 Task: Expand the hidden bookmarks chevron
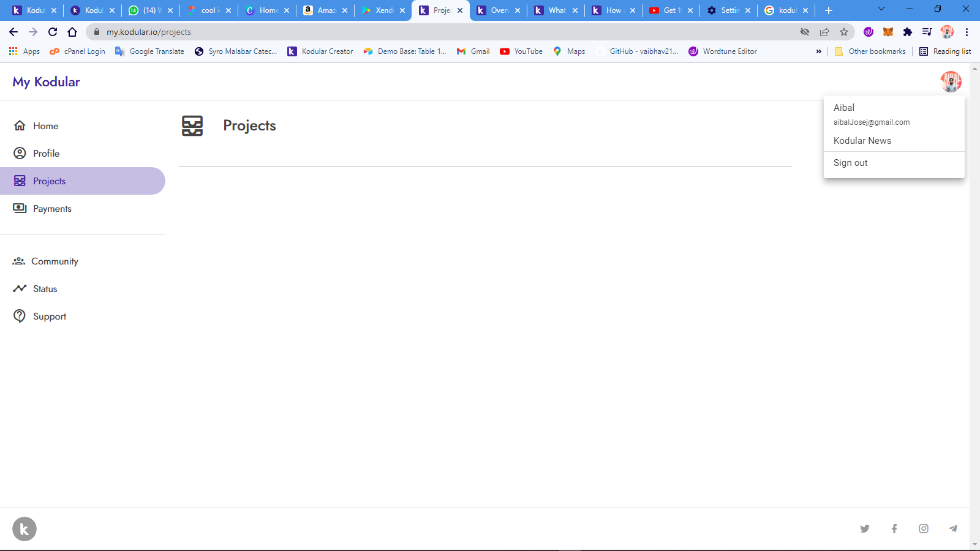point(819,51)
